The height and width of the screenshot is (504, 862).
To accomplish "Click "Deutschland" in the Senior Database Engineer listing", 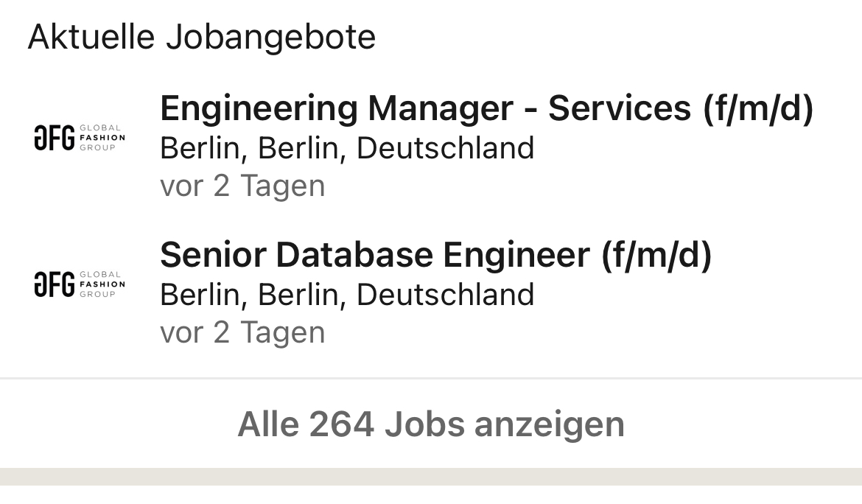I will click(x=445, y=295).
